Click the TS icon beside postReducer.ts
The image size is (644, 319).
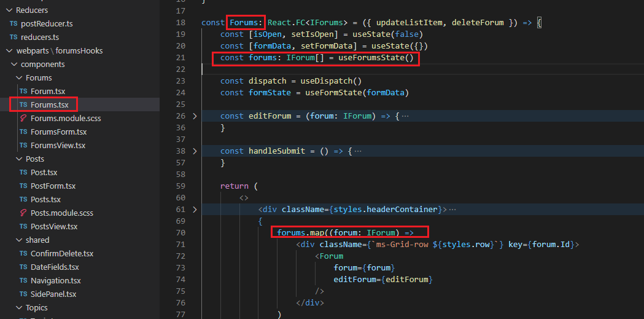tap(14, 24)
